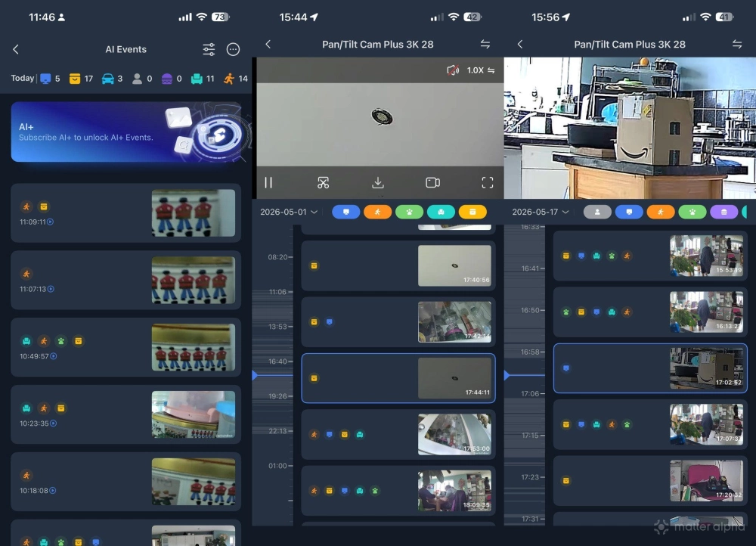Open the more options menu in AI Events
756x546 pixels.
(x=233, y=49)
